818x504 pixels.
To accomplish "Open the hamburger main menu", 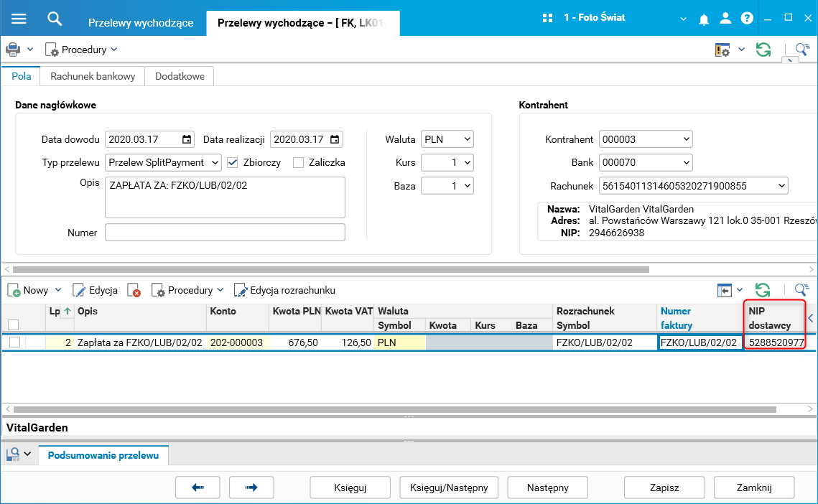I will click(x=19, y=18).
